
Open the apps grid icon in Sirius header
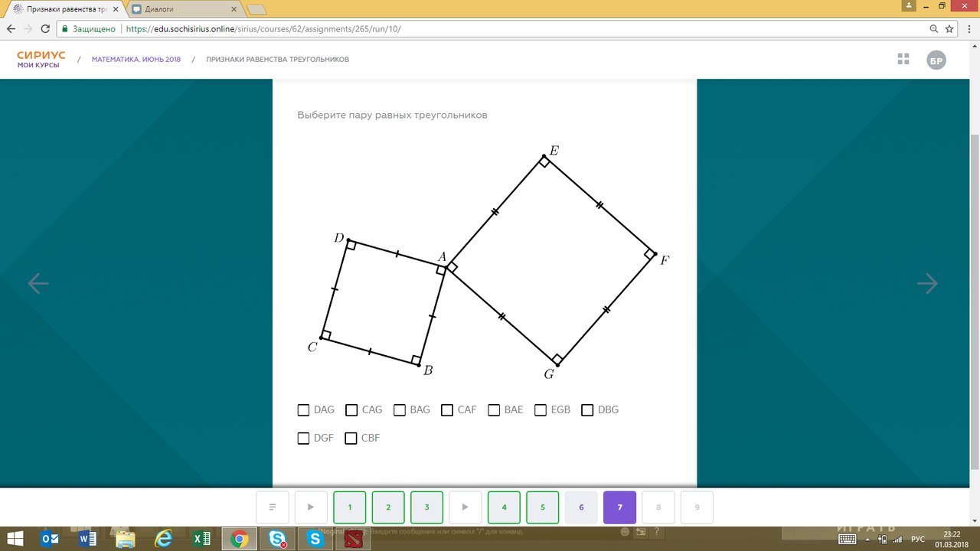903,59
